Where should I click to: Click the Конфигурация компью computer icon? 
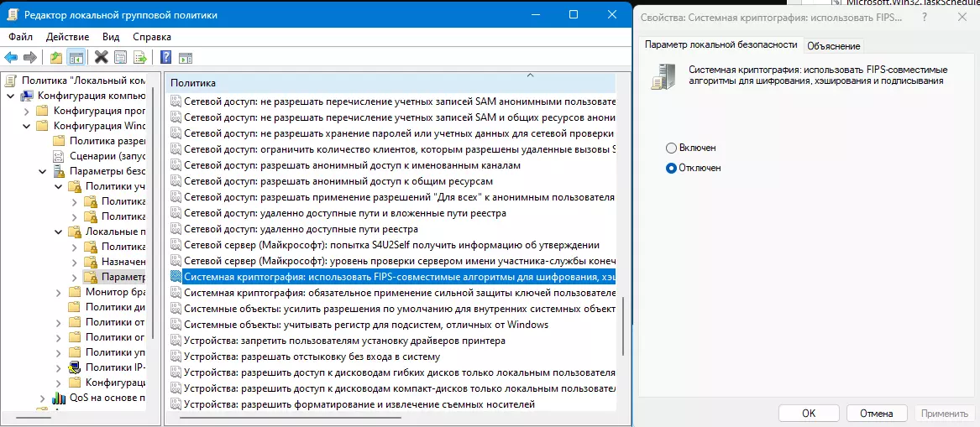point(28,96)
